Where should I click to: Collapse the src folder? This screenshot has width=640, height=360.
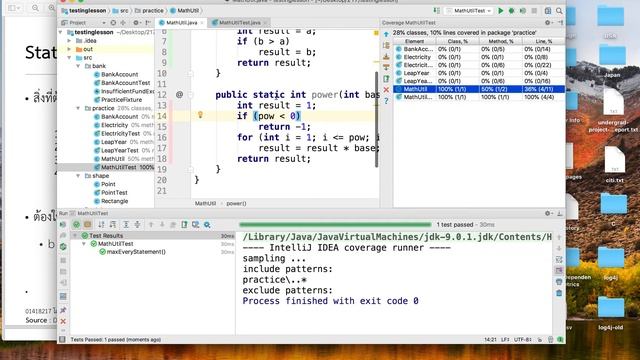pos(69,58)
